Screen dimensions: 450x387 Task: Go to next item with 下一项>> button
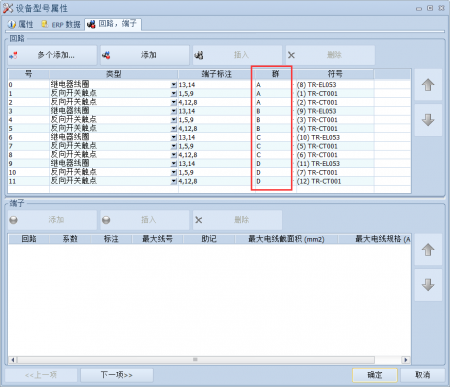[117, 375]
